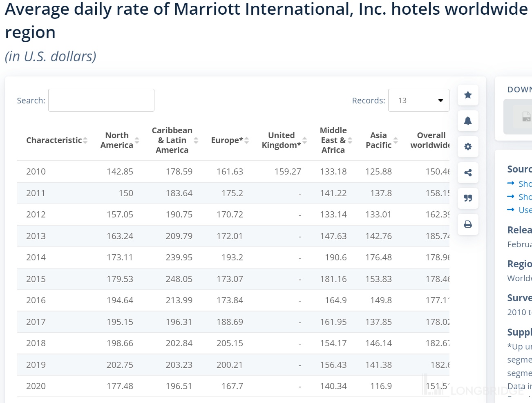Click the download file icon
Viewport: 532px width, 403px height.
(526, 117)
